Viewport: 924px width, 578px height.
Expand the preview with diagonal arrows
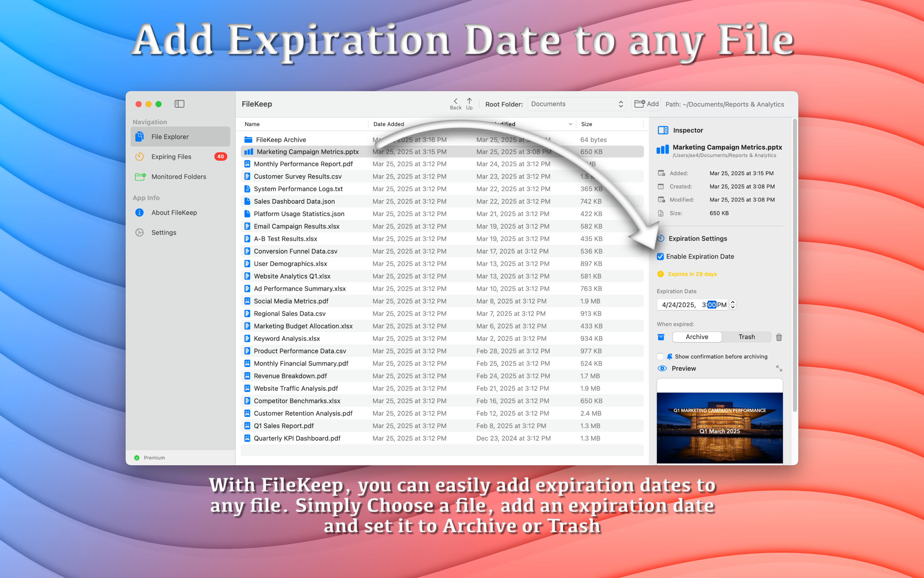pos(779,368)
